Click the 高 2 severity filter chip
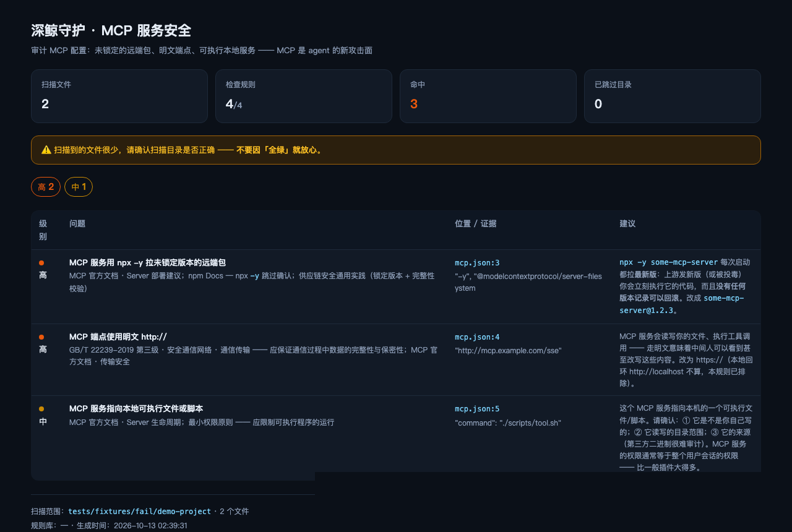Viewport: 792px width, 532px height. (x=46, y=187)
